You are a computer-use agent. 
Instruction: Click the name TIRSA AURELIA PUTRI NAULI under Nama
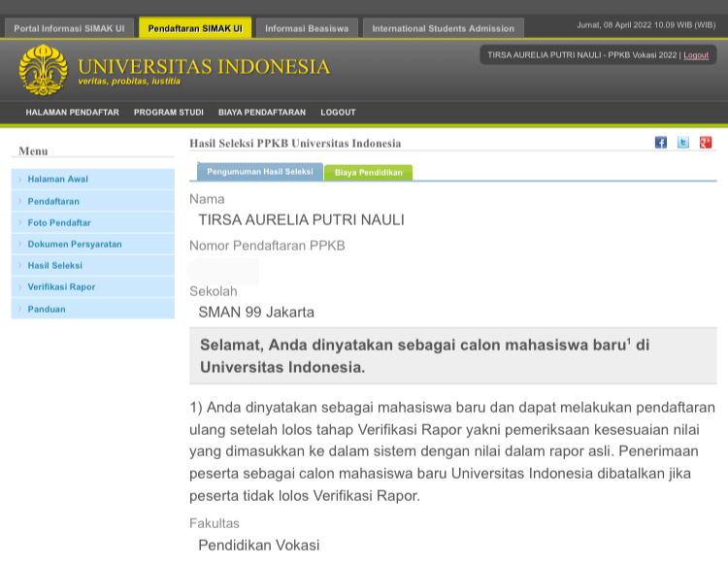click(x=301, y=219)
